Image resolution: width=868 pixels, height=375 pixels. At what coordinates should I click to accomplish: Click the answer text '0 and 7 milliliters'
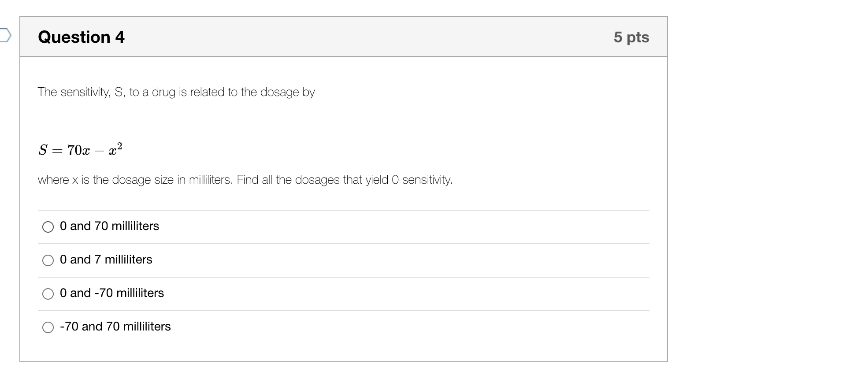click(106, 260)
